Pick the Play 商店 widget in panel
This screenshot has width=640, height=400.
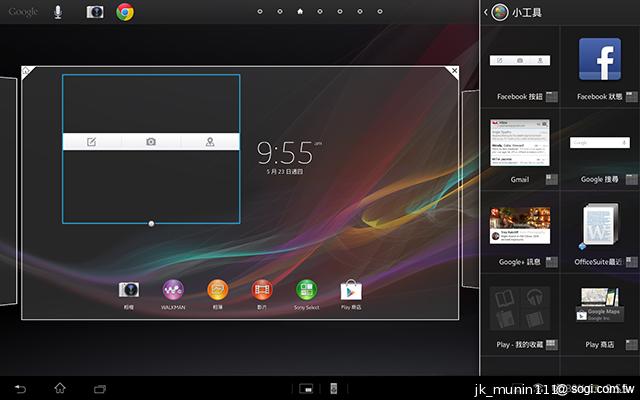[x=600, y=304]
